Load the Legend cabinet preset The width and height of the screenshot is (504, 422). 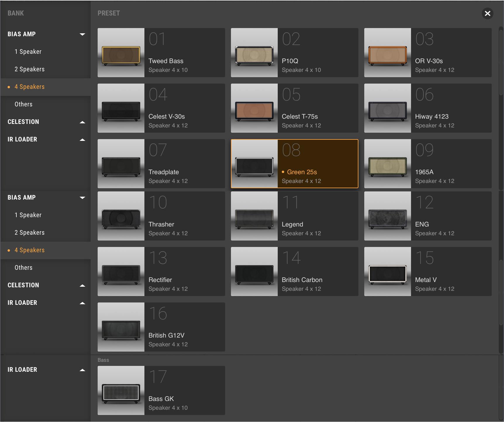coord(295,216)
